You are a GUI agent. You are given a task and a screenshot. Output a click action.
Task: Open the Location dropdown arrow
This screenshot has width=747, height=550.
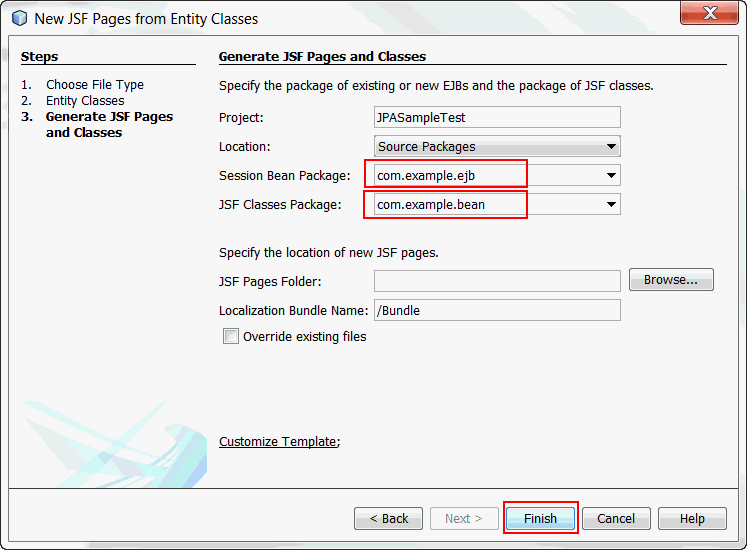click(x=611, y=146)
